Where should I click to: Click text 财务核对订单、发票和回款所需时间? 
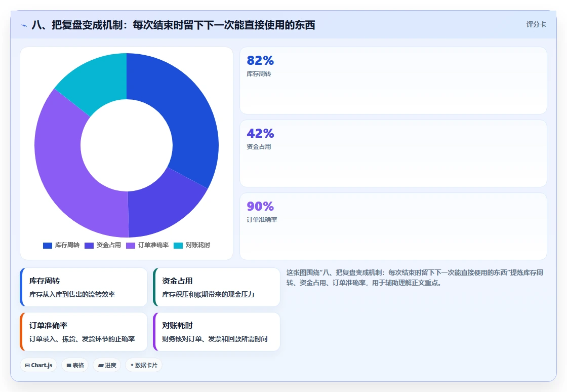click(x=215, y=339)
